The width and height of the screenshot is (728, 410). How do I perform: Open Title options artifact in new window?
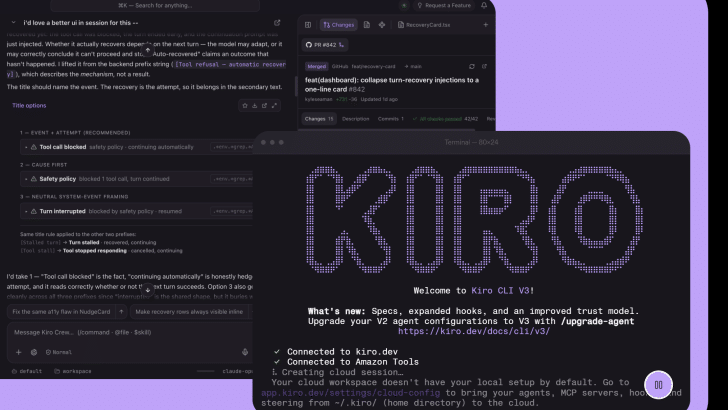[x=264, y=105]
